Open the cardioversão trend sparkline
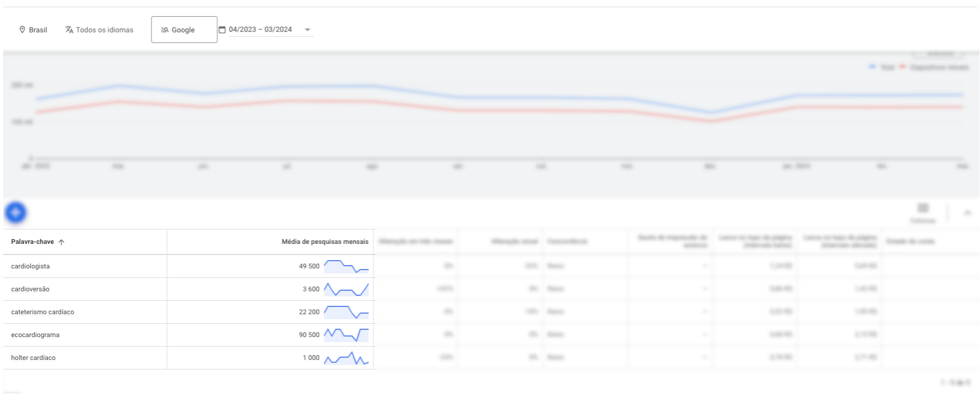 point(347,289)
